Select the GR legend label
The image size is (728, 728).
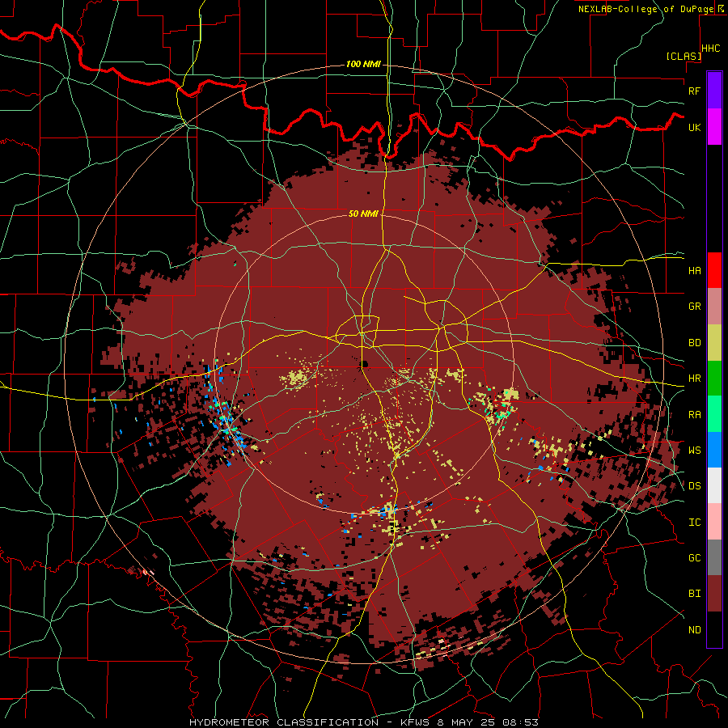click(x=694, y=307)
